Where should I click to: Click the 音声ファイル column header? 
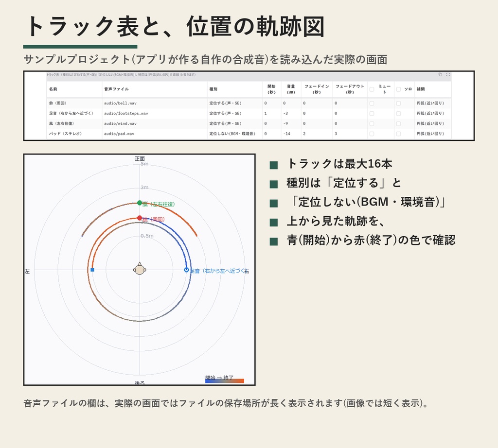(155, 89)
